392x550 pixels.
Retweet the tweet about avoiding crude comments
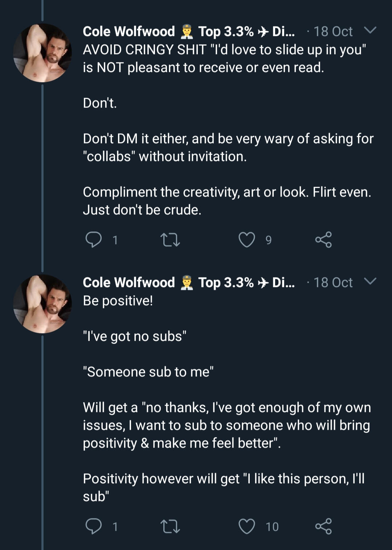click(x=170, y=240)
